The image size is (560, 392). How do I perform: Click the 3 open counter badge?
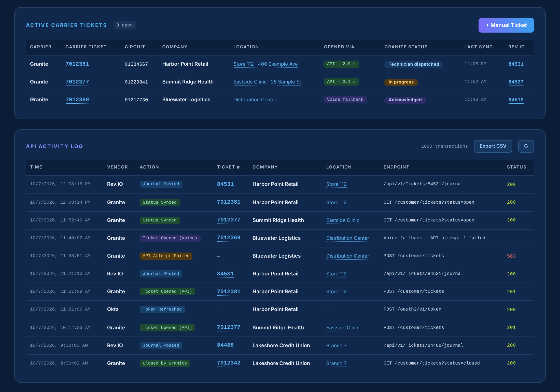pyautogui.click(x=124, y=25)
